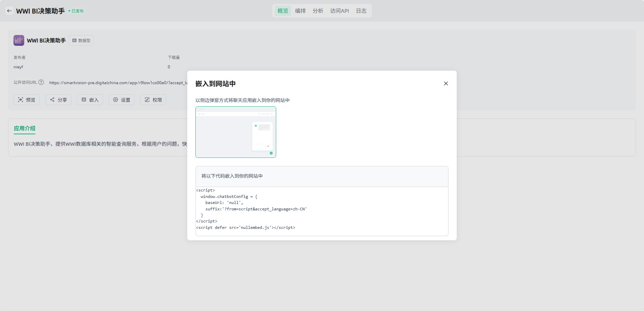Click the 数据型 type tag
Viewport: 644px width, 311px height.
(81, 40)
